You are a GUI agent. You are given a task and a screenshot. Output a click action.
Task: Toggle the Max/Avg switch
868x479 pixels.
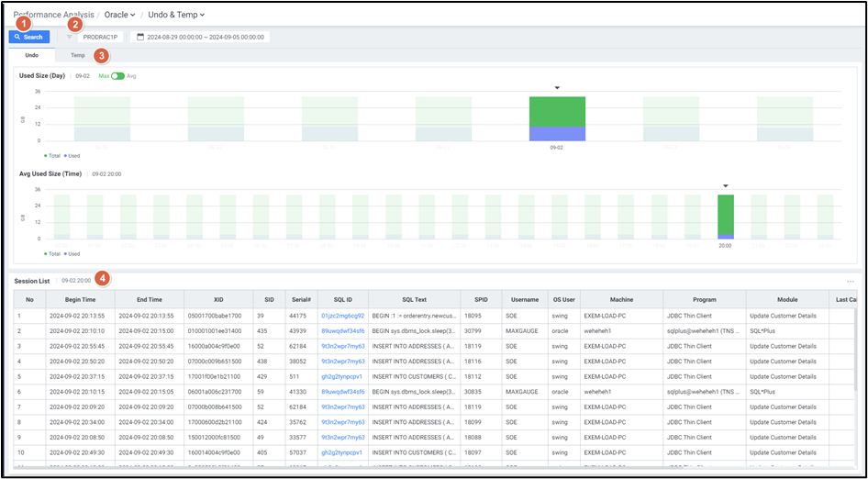[117, 76]
